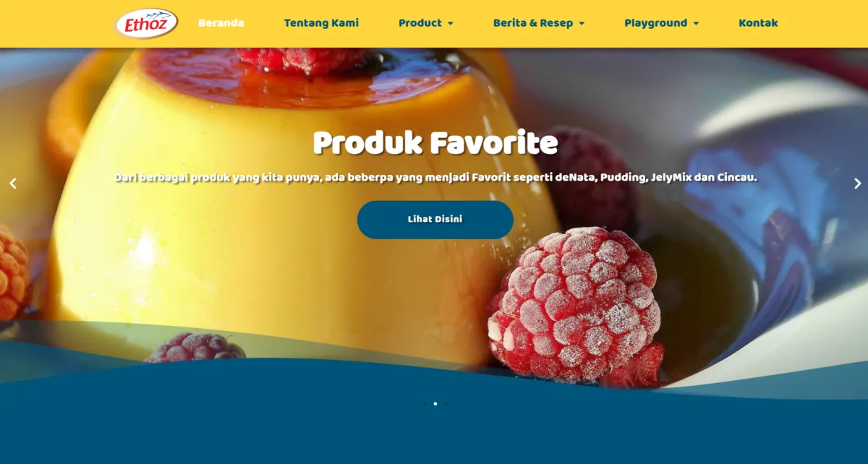Click the Playground menu label

coord(656,23)
